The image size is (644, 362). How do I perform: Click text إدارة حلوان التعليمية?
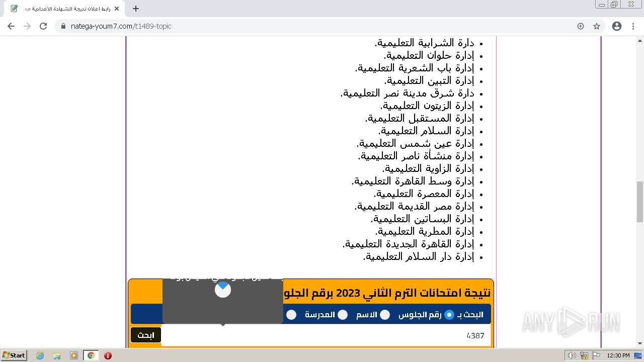429,55
